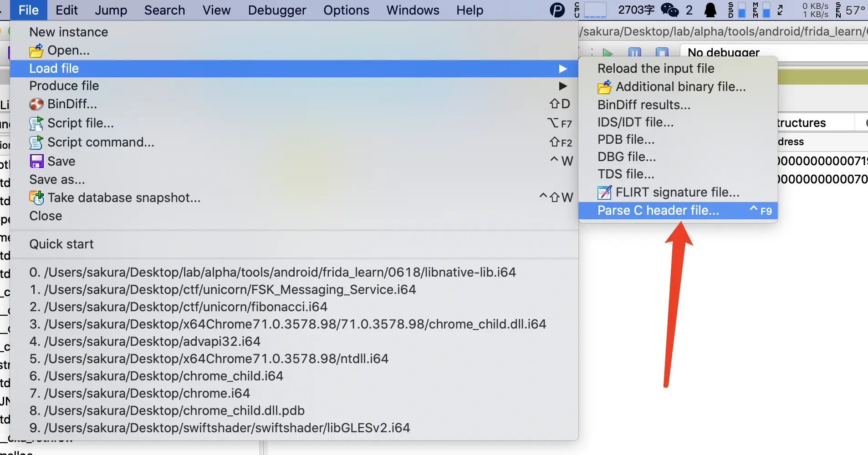Screen dimensions: 868x455
Task: Expand the Produce file submenu arrow
Action: pyautogui.click(x=563, y=86)
